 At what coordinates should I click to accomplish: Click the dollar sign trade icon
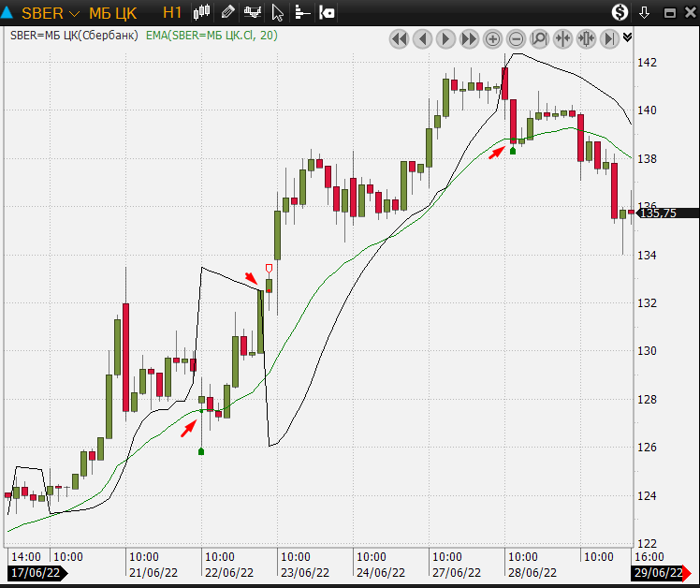620,12
